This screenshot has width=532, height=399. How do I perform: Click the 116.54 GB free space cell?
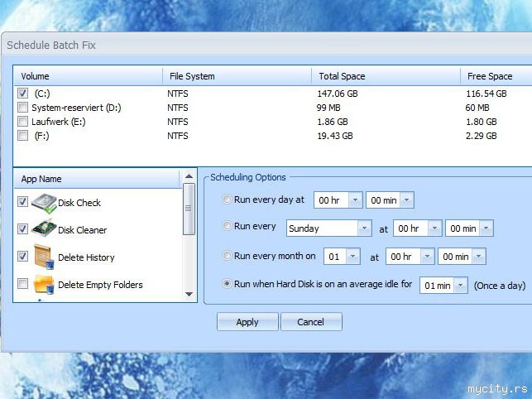pyautogui.click(x=486, y=94)
